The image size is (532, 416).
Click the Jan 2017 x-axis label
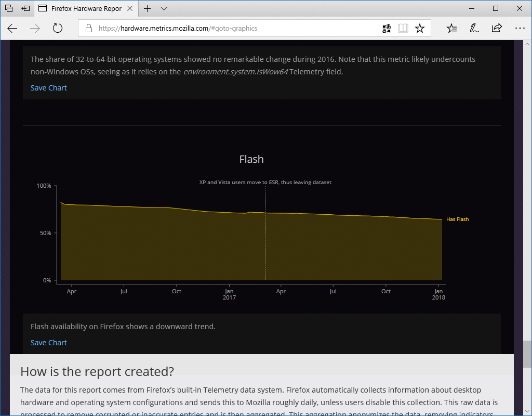(229, 294)
